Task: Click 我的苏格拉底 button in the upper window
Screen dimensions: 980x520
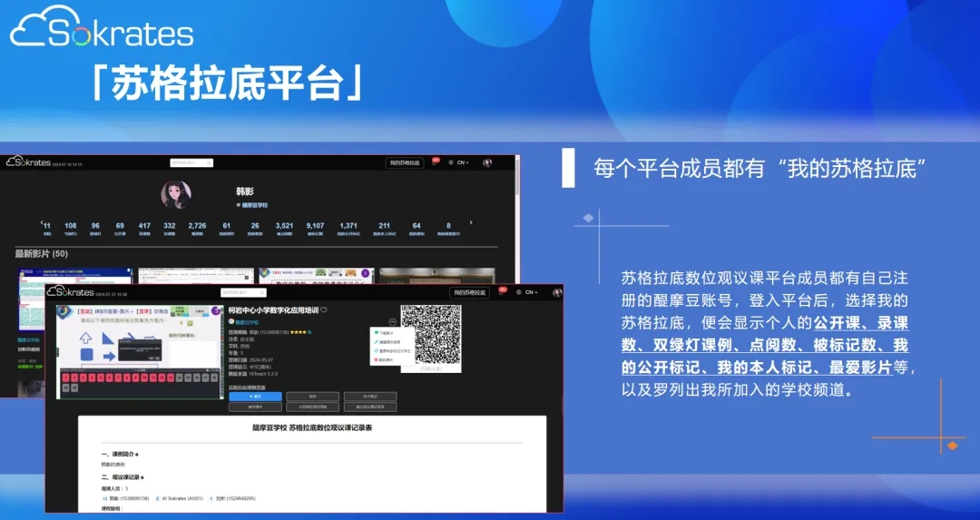Action: (x=404, y=162)
